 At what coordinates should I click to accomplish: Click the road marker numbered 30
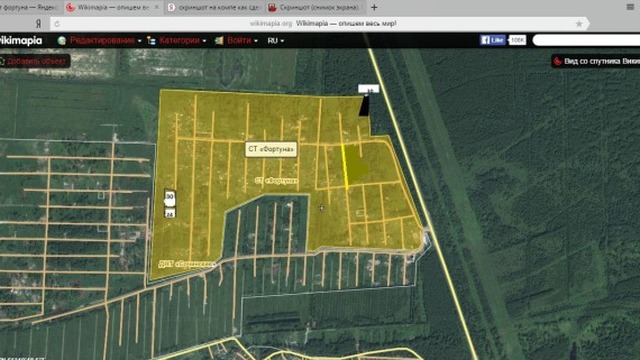pos(170,197)
